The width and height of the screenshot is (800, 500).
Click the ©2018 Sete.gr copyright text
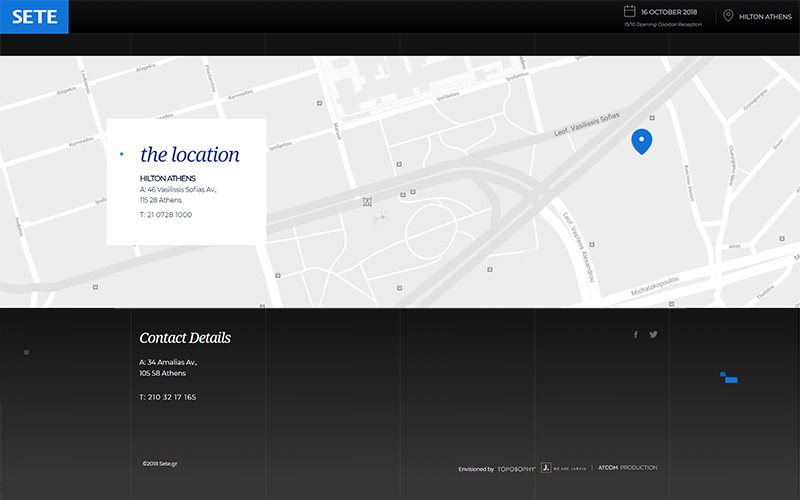[160, 463]
